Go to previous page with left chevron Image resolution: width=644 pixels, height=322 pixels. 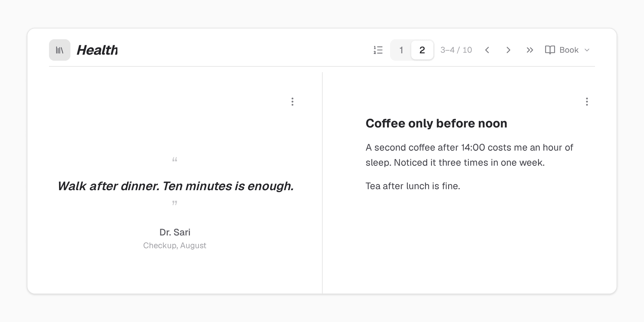point(487,50)
